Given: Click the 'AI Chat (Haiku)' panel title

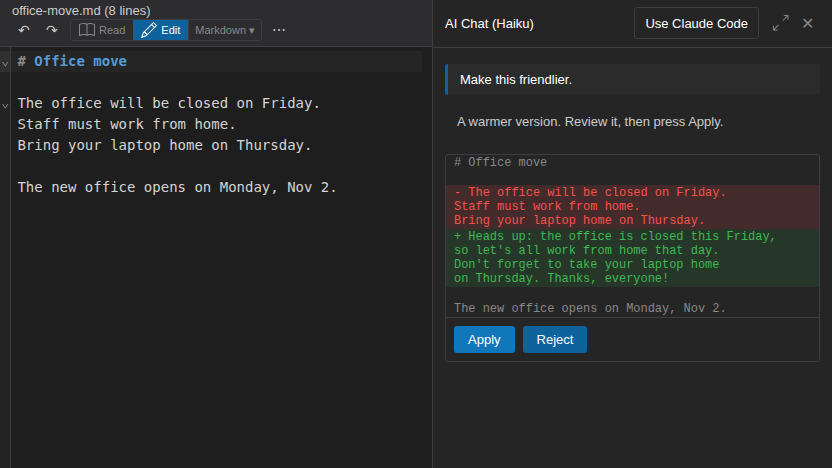Looking at the screenshot, I should [x=489, y=24].
